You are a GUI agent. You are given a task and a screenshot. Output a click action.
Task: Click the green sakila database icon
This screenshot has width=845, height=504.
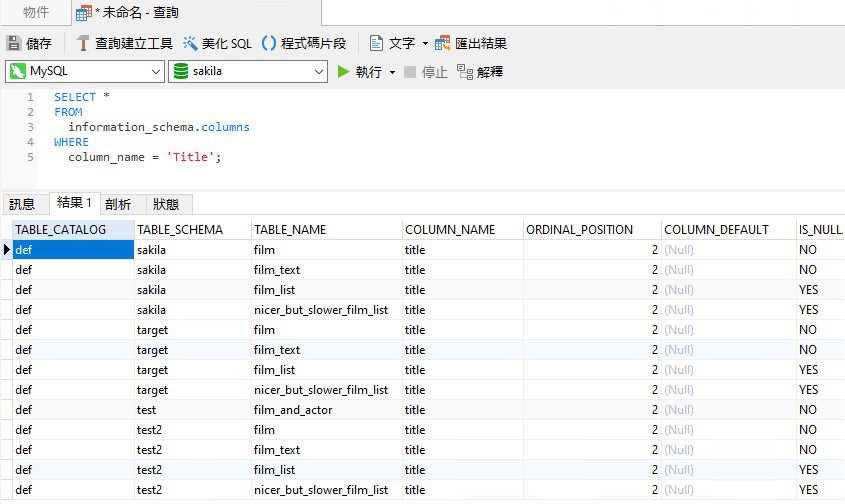[x=181, y=71]
